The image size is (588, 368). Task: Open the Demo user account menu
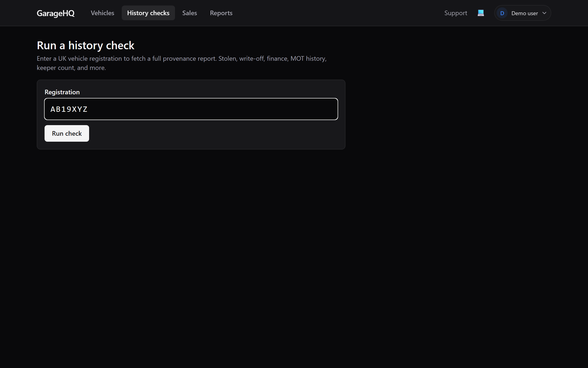coord(522,13)
